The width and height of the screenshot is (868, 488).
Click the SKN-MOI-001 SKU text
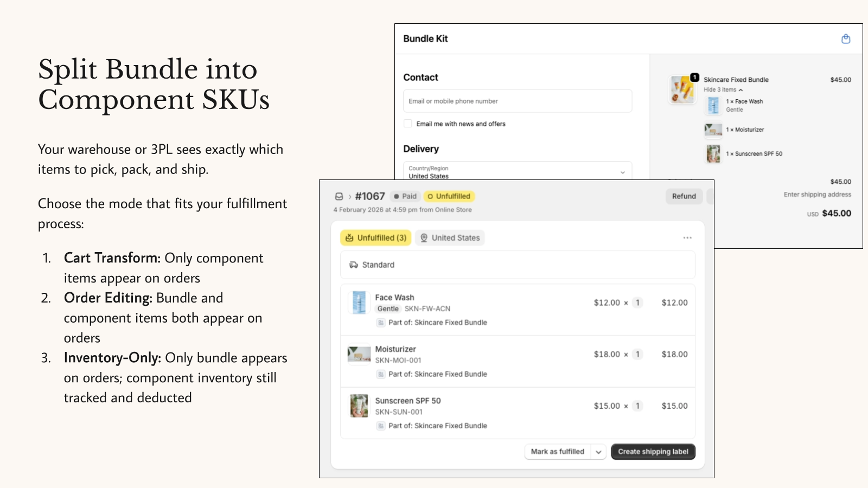click(398, 360)
